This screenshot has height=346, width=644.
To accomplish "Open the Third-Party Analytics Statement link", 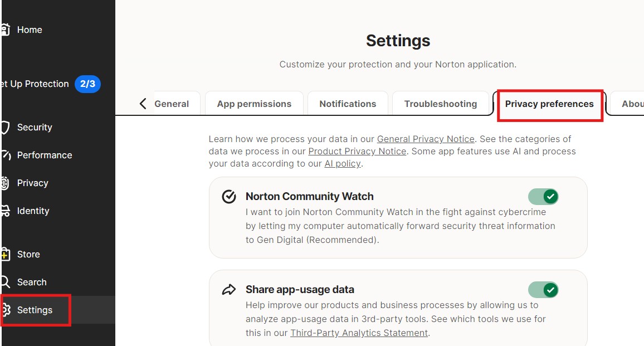I will (359, 333).
